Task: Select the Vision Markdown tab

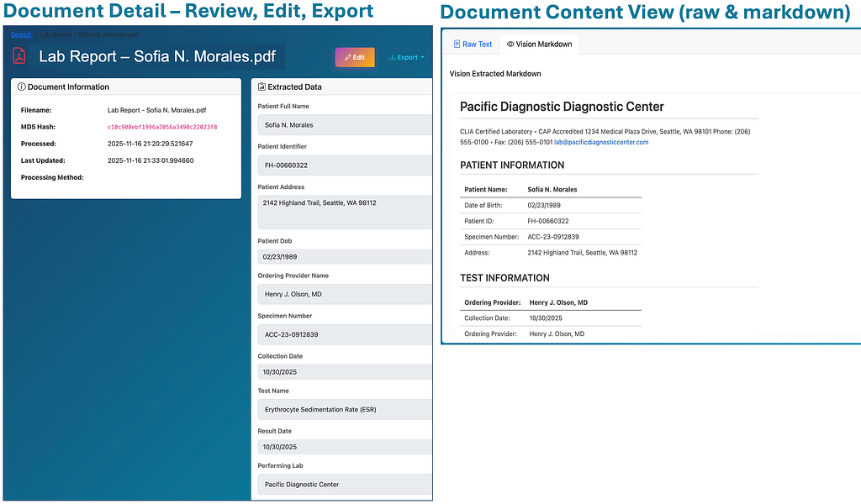Action: pos(539,44)
